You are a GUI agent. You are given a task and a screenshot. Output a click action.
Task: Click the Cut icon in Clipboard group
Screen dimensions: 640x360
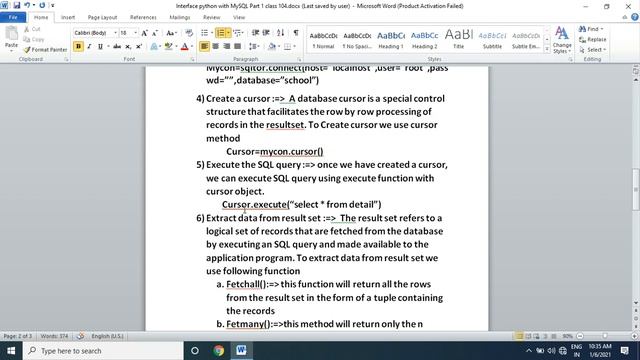coord(27,29)
